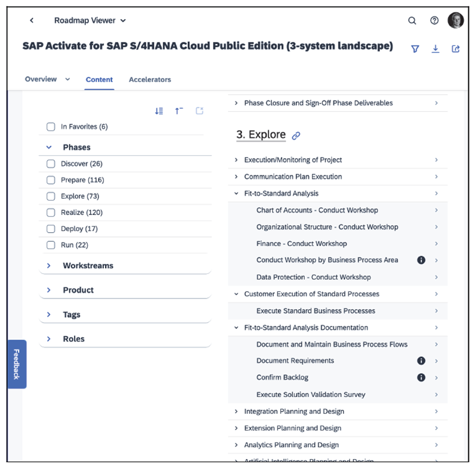476x468 pixels.
Task: Check the Realize (120) phase checkbox
Action: (x=51, y=213)
